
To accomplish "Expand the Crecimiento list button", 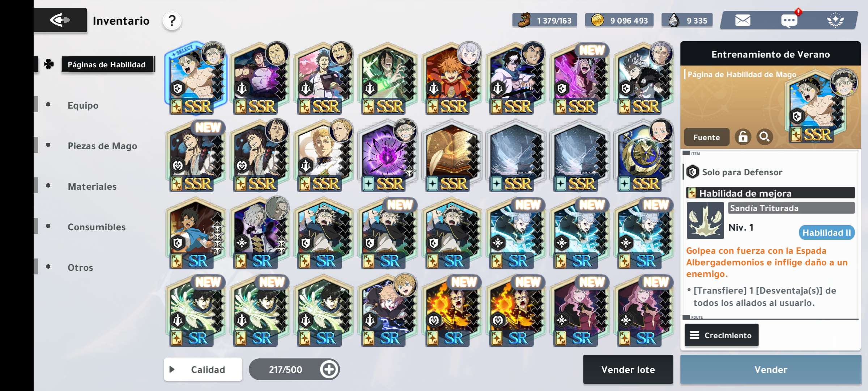I will [721, 335].
